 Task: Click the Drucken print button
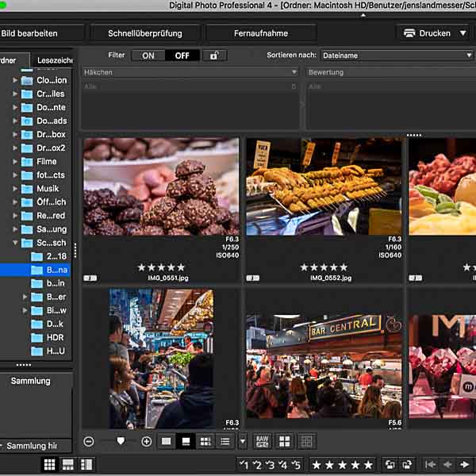428,33
